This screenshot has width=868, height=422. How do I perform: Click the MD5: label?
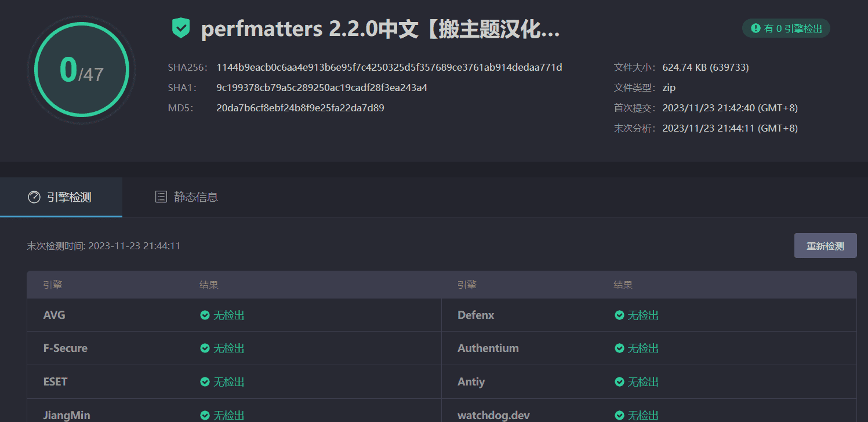[180, 108]
